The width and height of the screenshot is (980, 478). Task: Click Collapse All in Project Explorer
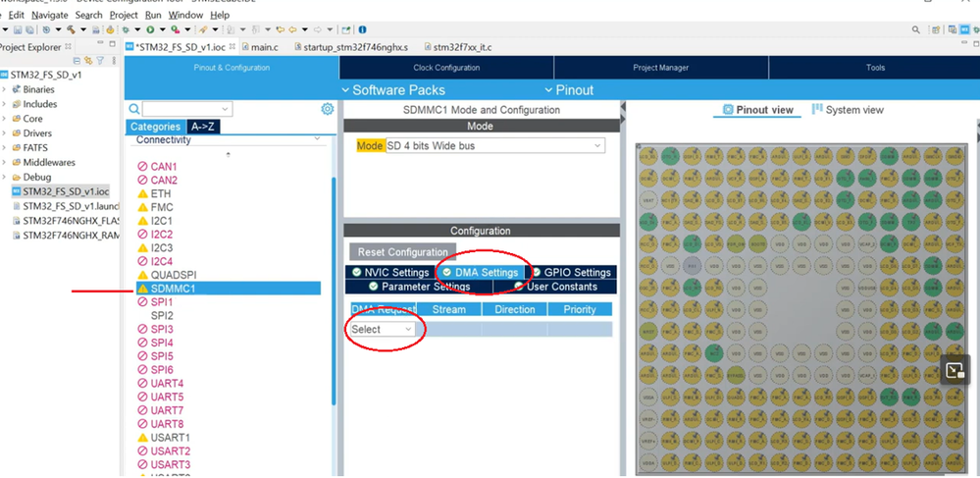(x=77, y=61)
